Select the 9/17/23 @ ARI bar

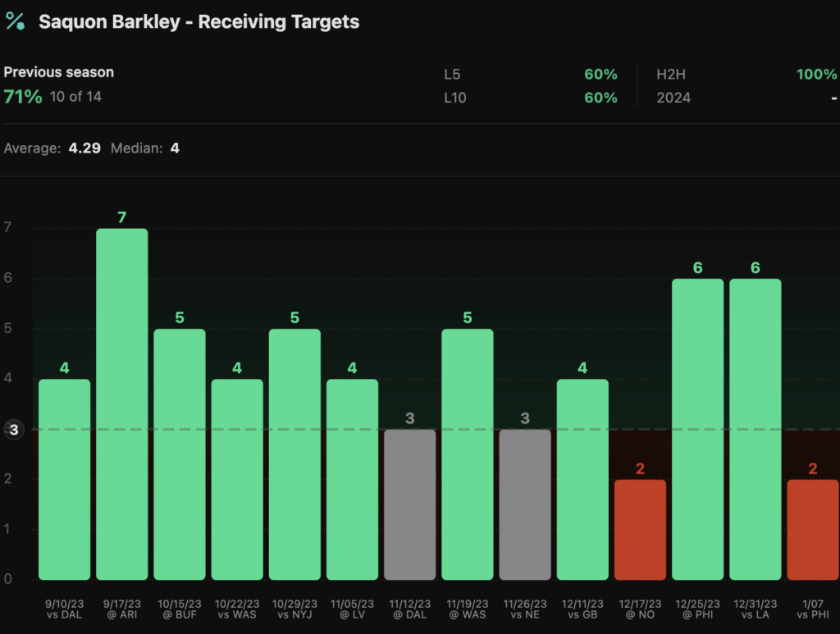[122, 404]
